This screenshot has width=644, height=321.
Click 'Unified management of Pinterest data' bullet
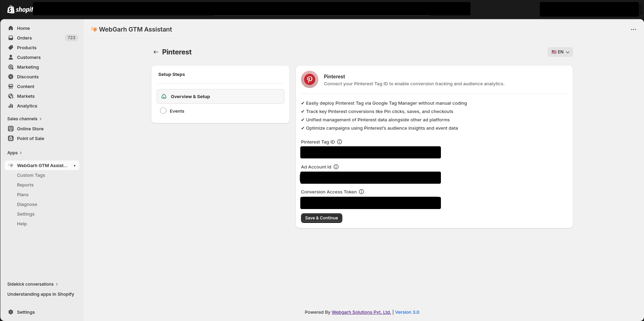pyautogui.click(x=375, y=120)
